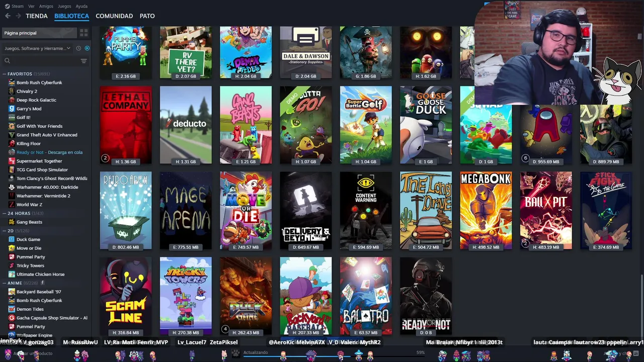Screen dimensions: 644x362
Task: Open the Amigos menu
Action: pos(46,6)
